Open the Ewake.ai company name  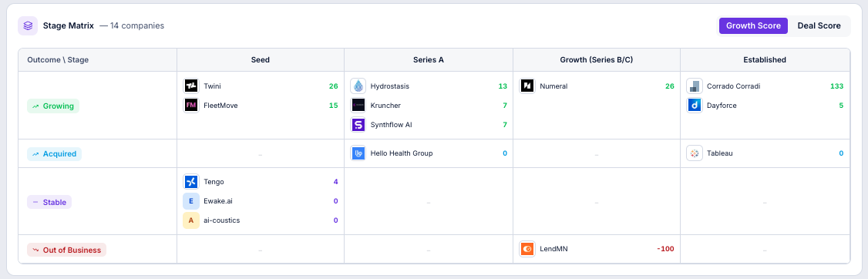pyautogui.click(x=218, y=201)
